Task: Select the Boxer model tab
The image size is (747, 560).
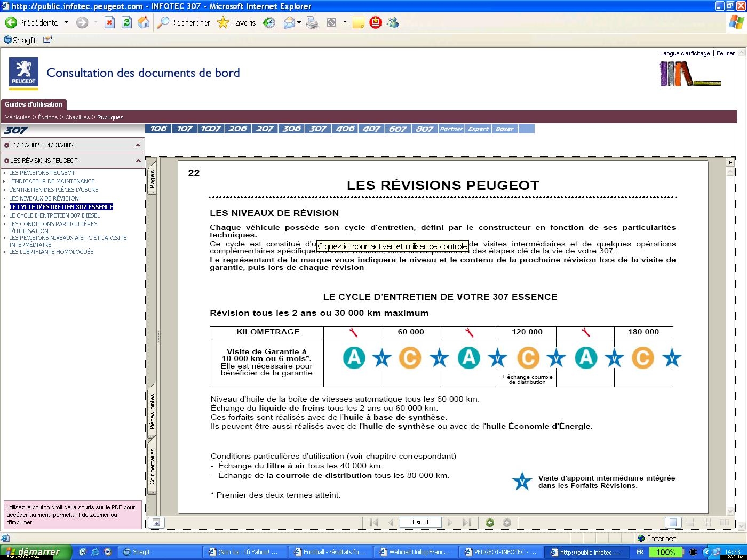Action: click(x=505, y=129)
